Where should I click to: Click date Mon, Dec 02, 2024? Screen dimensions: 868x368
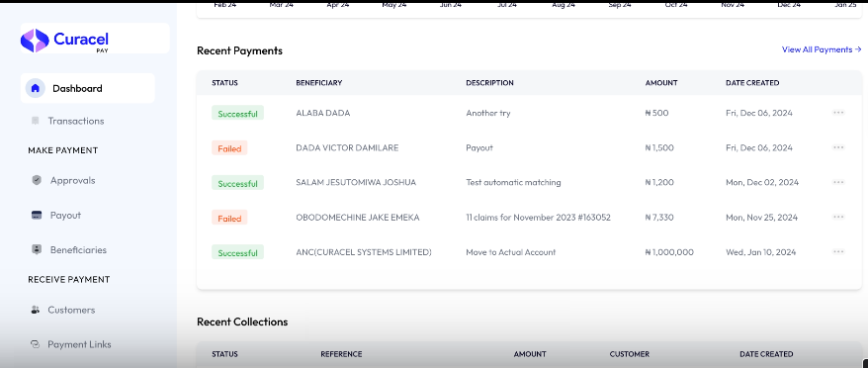pyautogui.click(x=762, y=182)
